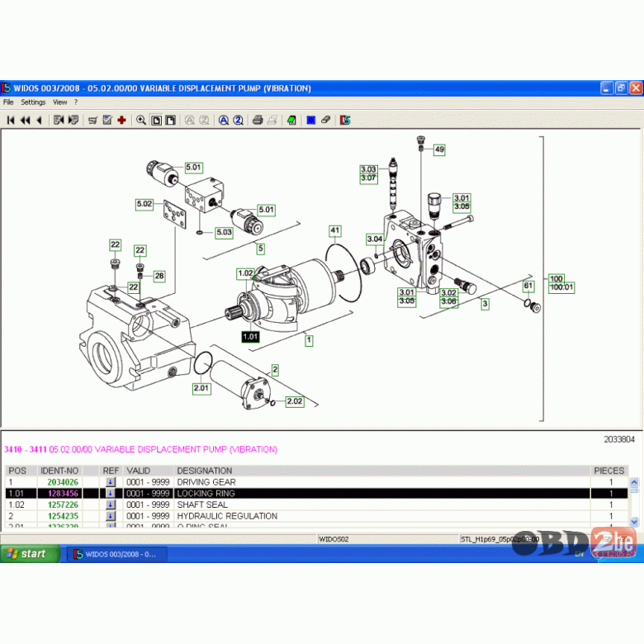The height and width of the screenshot is (644, 644).
Task: Click the magnifier zoom toolbar icon
Action: click(x=141, y=120)
